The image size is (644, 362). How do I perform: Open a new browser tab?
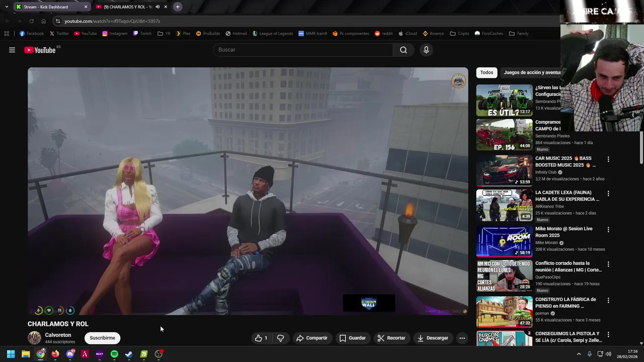coord(178,7)
